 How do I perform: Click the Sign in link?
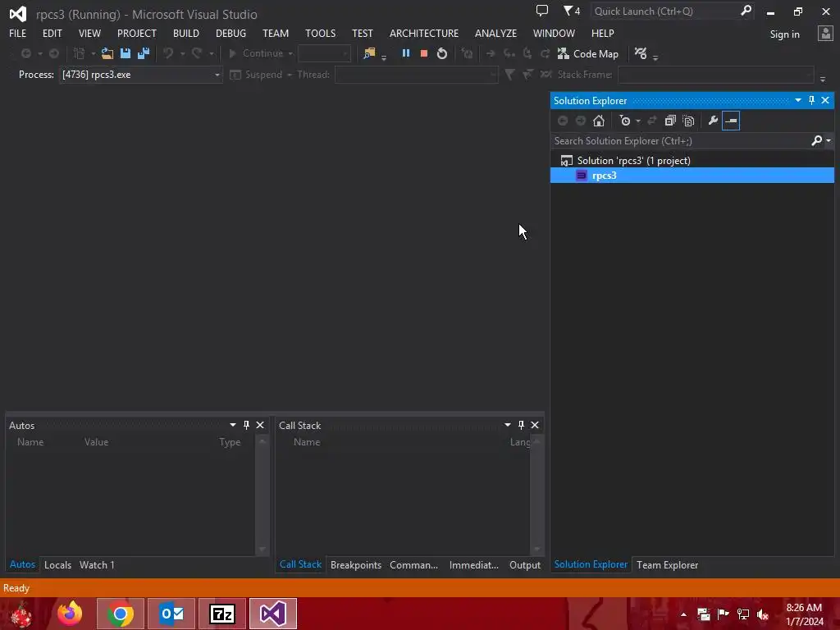point(784,34)
